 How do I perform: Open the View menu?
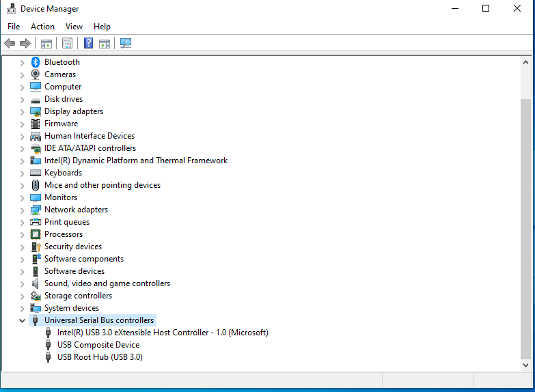(x=74, y=27)
